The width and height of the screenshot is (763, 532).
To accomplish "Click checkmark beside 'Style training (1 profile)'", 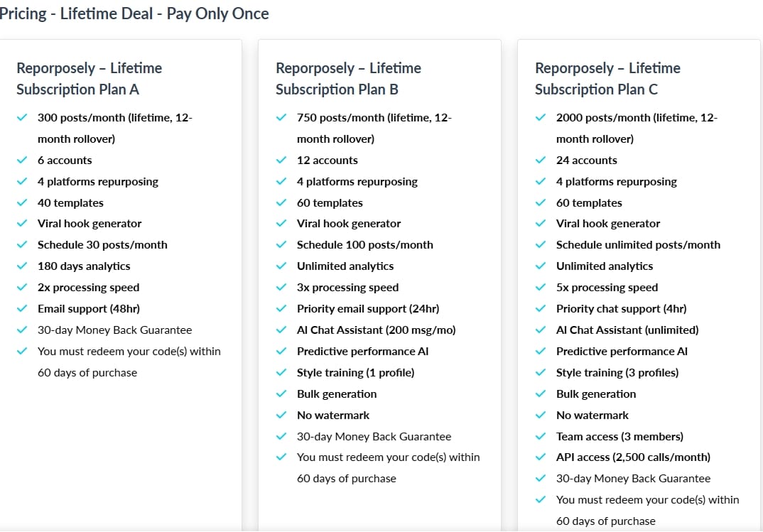I will 281,373.
